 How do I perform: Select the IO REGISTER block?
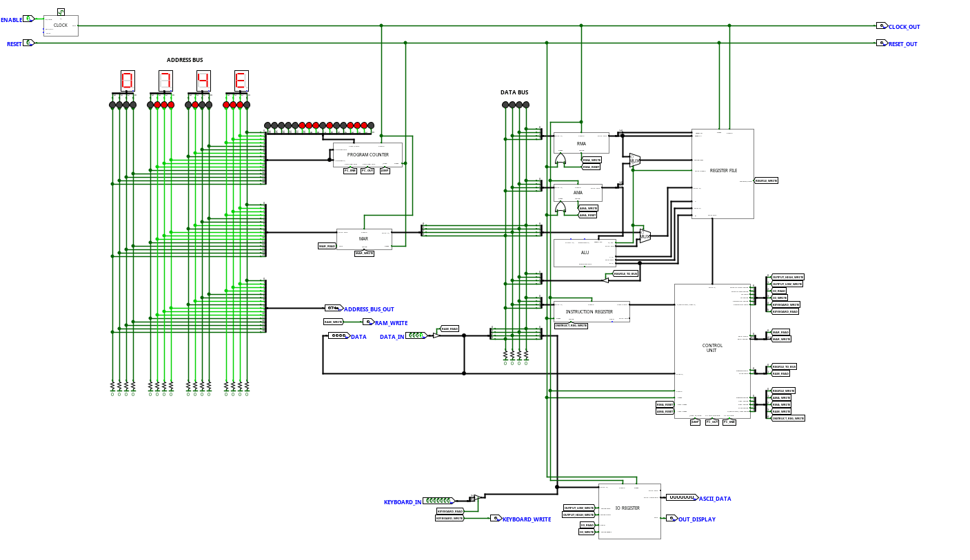[x=629, y=511]
